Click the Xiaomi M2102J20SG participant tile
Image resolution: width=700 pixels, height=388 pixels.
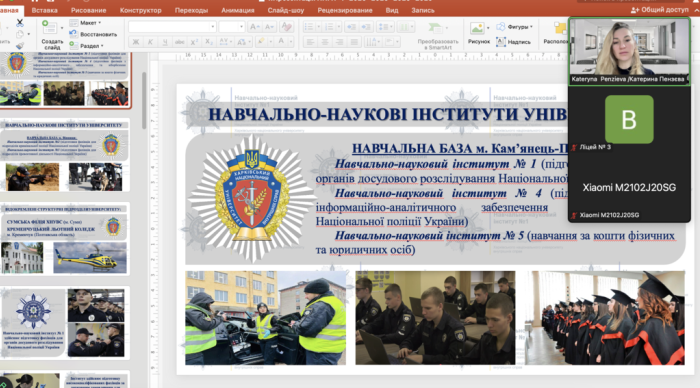click(629, 188)
